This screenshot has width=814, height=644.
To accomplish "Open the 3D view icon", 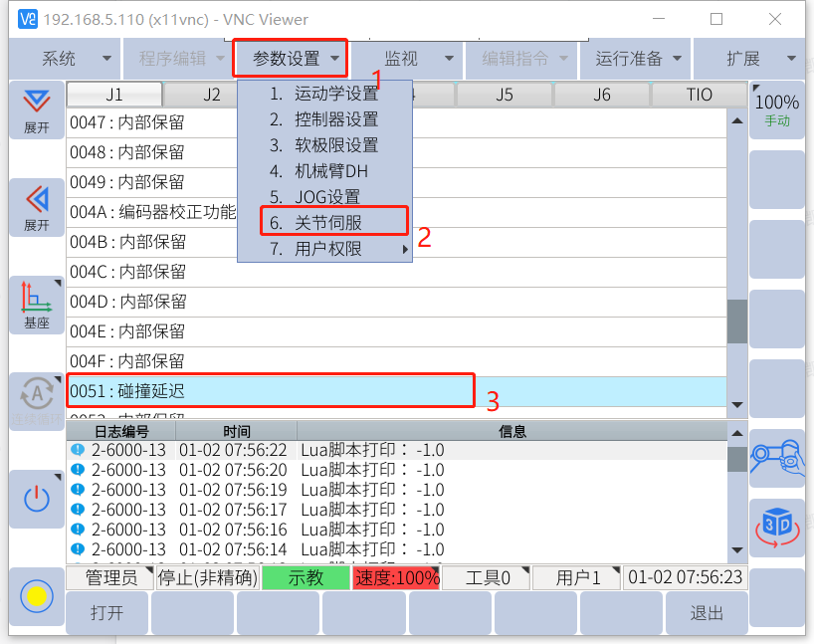I will coord(776,528).
